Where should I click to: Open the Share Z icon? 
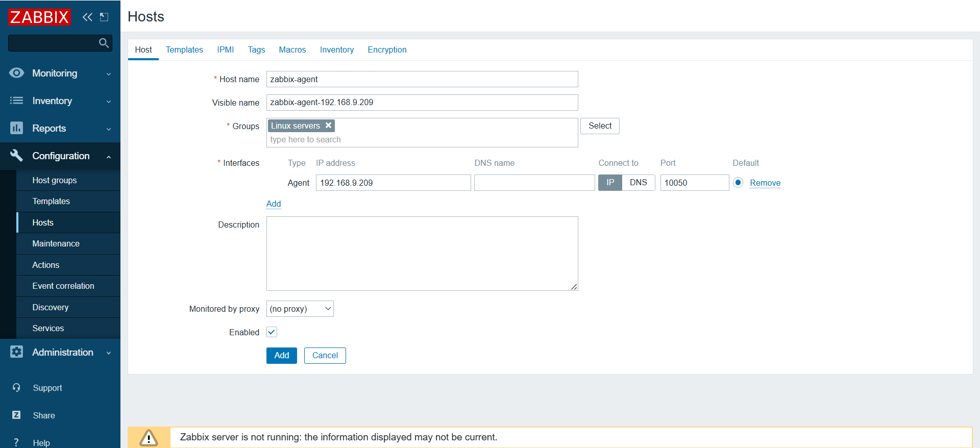pos(16,415)
